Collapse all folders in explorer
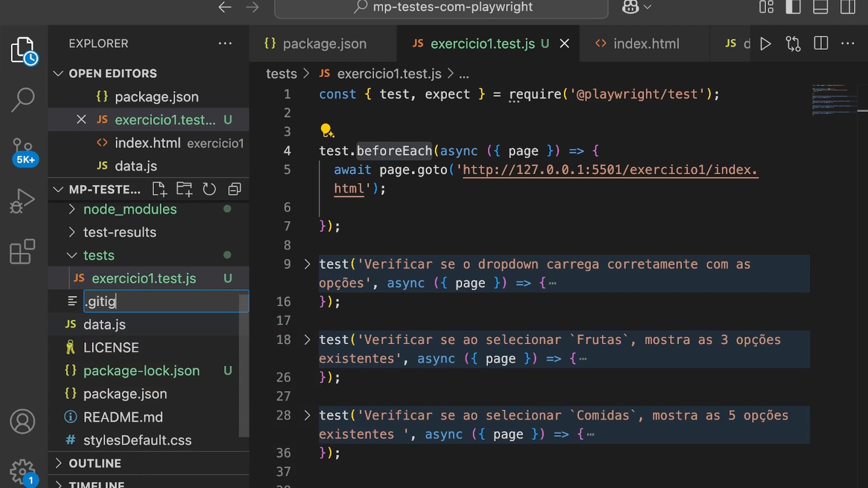 point(234,189)
